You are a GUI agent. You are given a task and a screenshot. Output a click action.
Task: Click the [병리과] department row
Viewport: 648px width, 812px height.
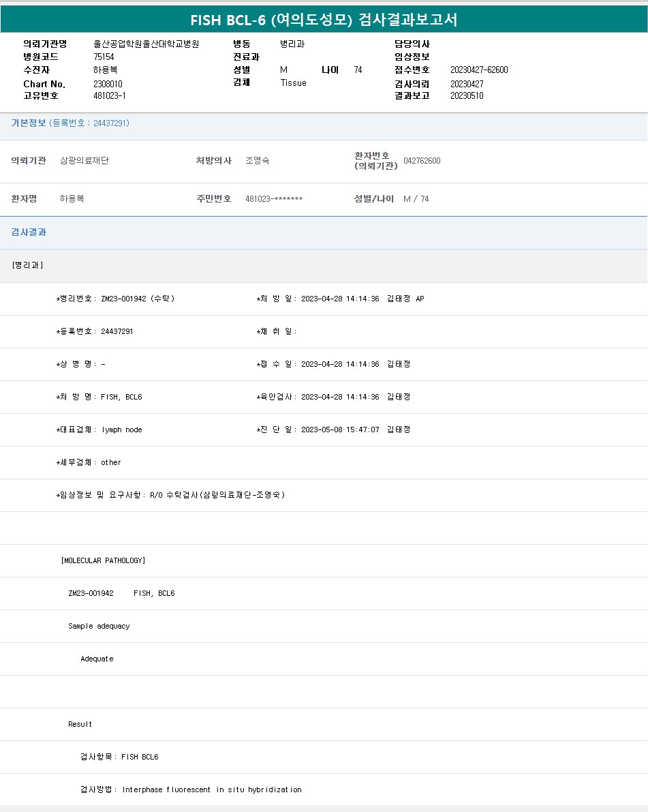27,265
